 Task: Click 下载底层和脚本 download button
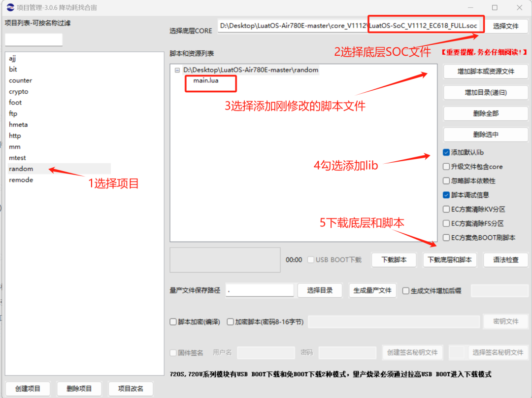[x=450, y=260]
